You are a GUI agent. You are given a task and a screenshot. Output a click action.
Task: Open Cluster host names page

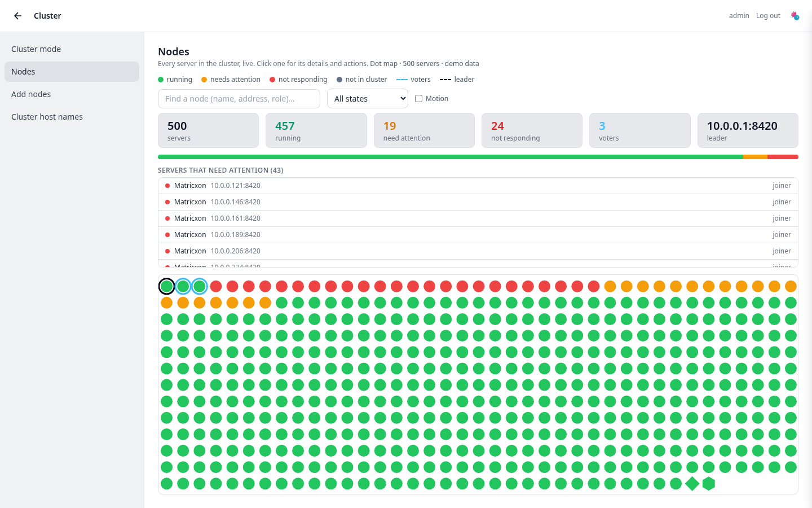tap(72, 117)
